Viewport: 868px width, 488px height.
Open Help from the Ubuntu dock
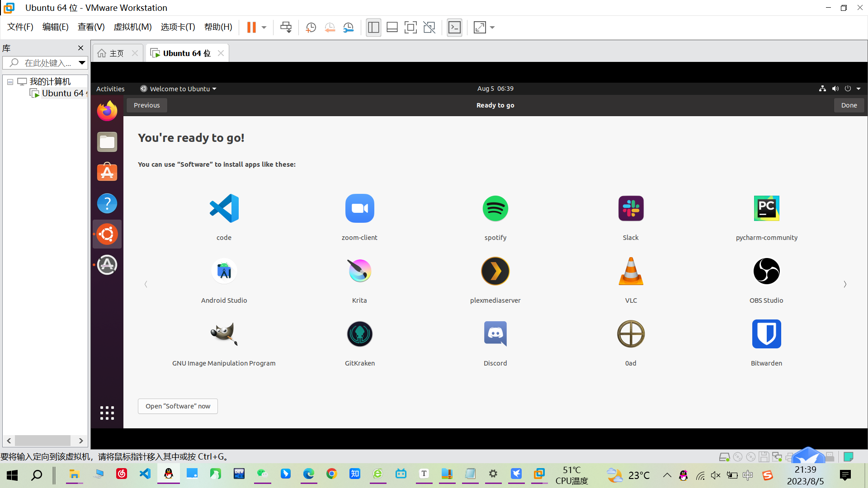coord(107,203)
